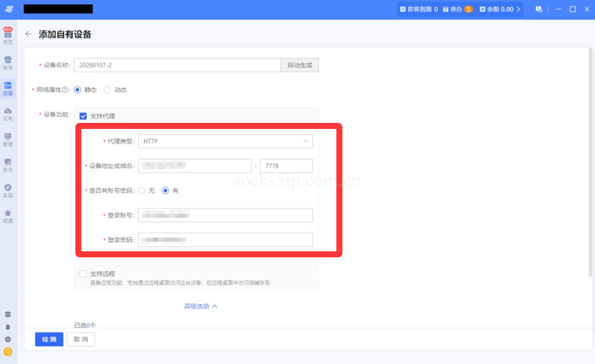
Task: Choose 有 for account password
Action: pos(165,190)
